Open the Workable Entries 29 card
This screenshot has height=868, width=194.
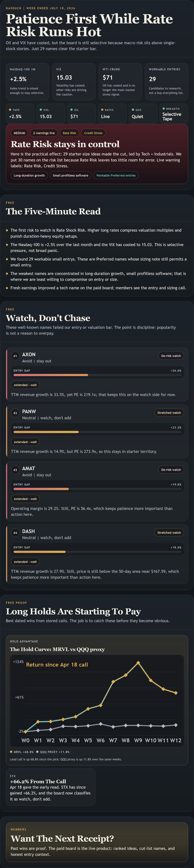[166, 82]
